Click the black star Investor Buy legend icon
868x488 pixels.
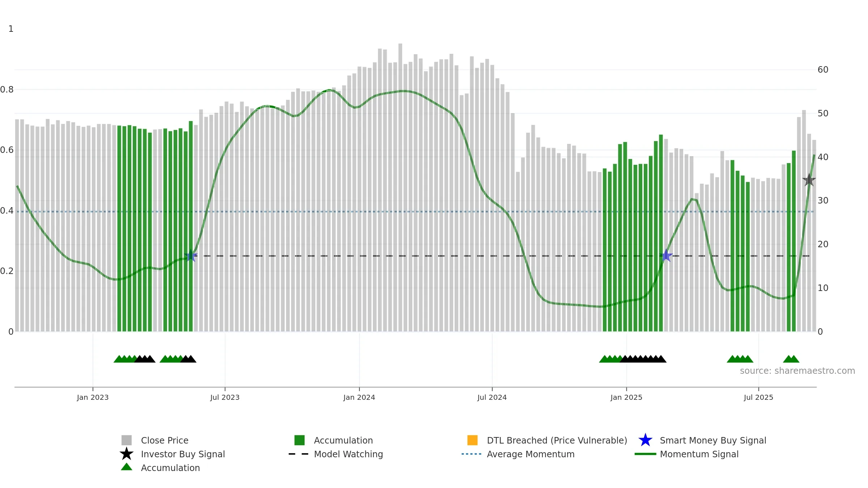point(127,454)
